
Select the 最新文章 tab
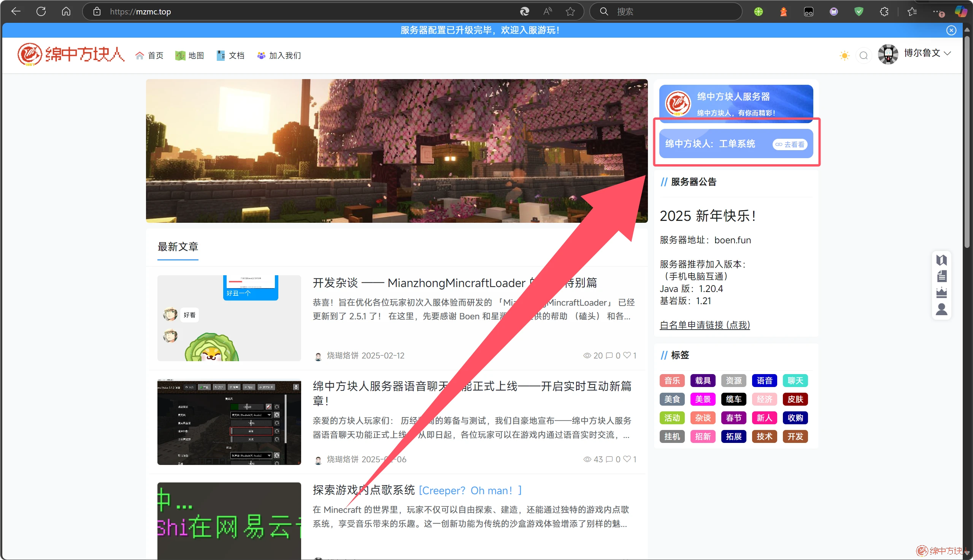click(x=178, y=246)
